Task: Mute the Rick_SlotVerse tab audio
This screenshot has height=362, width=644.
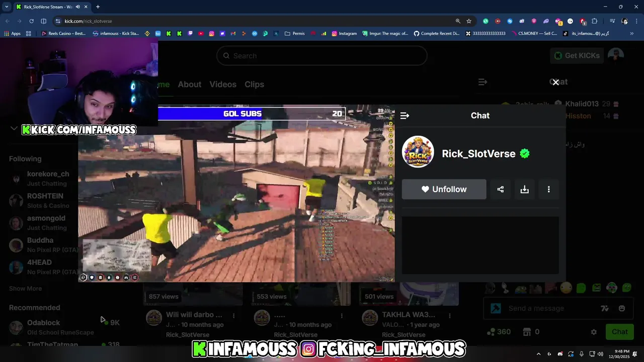Action: pos(77,7)
